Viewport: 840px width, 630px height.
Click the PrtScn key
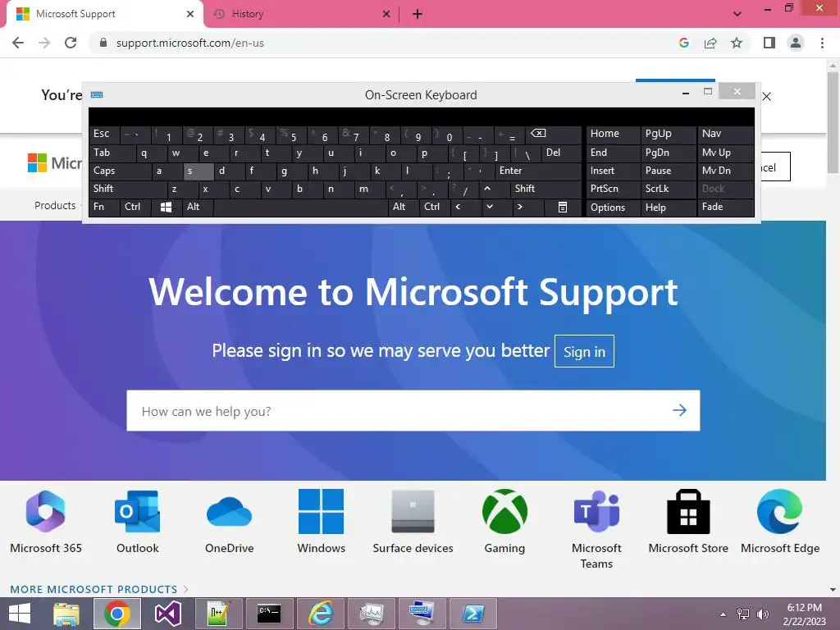click(x=613, y=189)
